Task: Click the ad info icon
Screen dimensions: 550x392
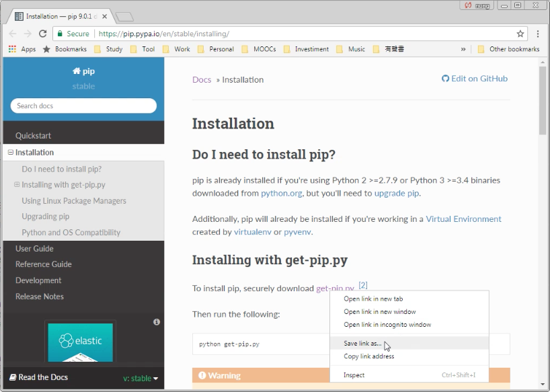Action: click(157, 322)
